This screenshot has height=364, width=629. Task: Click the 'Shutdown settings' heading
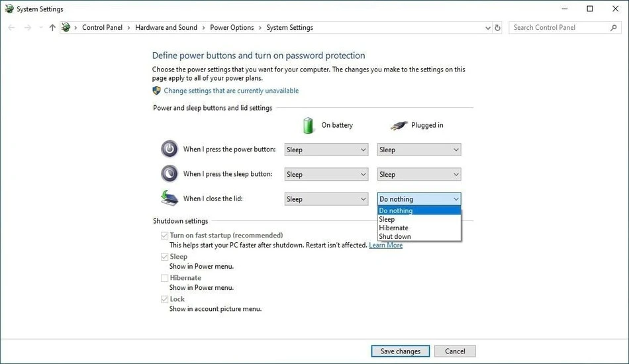coord(181,221)
